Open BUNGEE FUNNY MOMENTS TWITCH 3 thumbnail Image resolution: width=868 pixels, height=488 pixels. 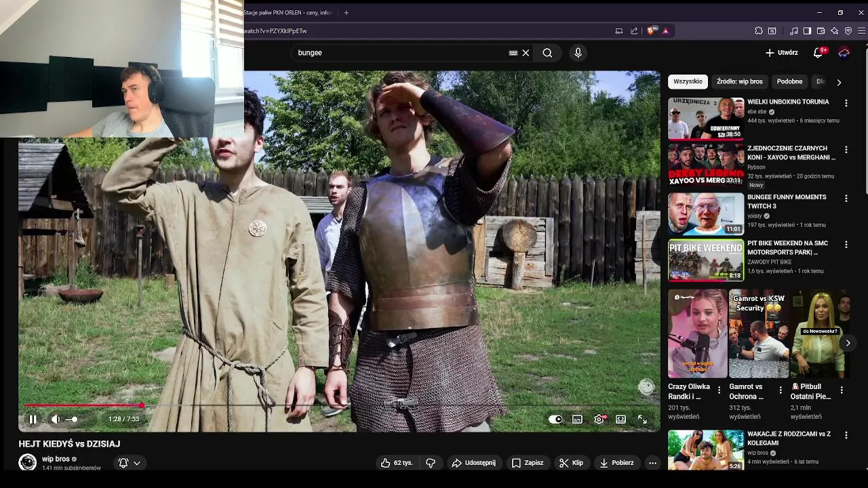click(706, 214)
